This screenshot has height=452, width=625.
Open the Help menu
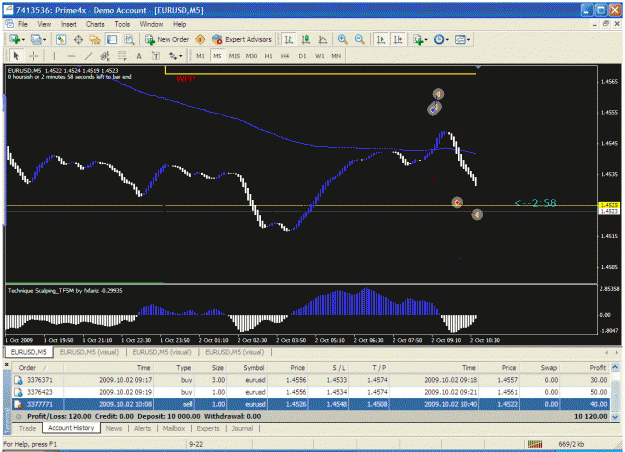pos(179,24)
